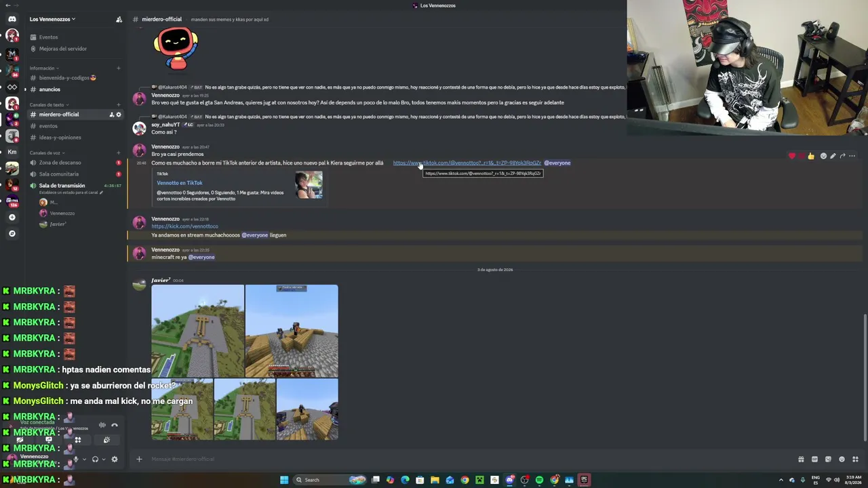Switch to the anuncios channel
This screenshot has width=868, height=488.
(x=45, y=89)
